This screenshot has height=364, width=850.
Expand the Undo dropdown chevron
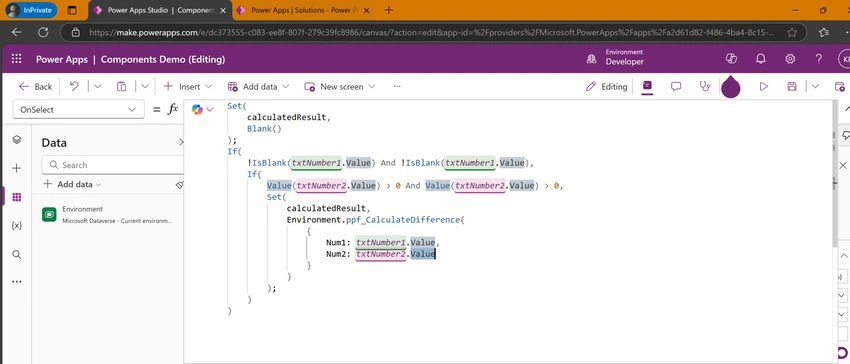(x=98, y=86)
